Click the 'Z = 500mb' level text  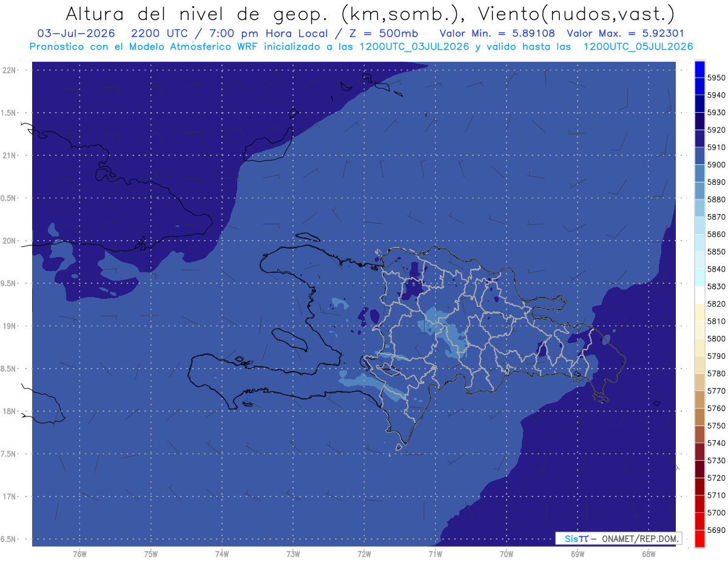(385, 33)
